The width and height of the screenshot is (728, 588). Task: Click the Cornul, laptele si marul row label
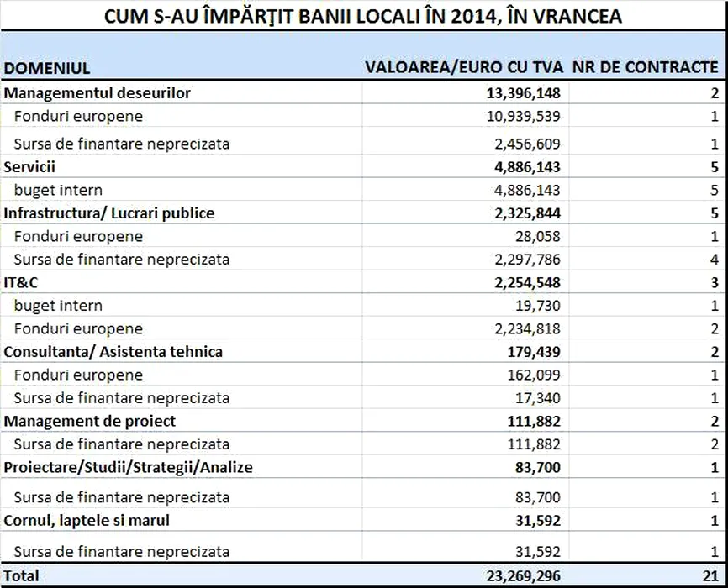pos(87,521)
